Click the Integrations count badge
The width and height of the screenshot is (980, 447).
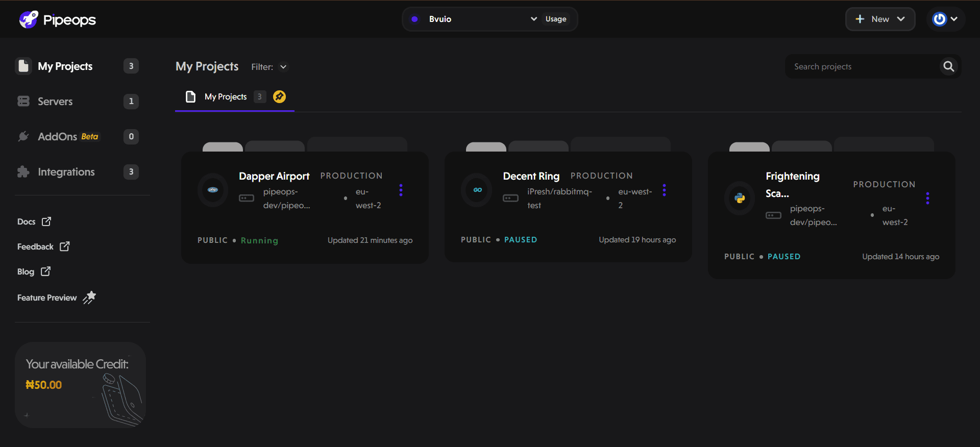[x=131, y=172]
